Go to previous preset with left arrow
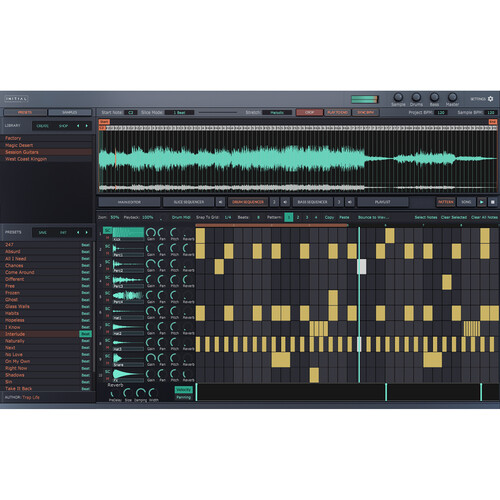 pos(78,232)
